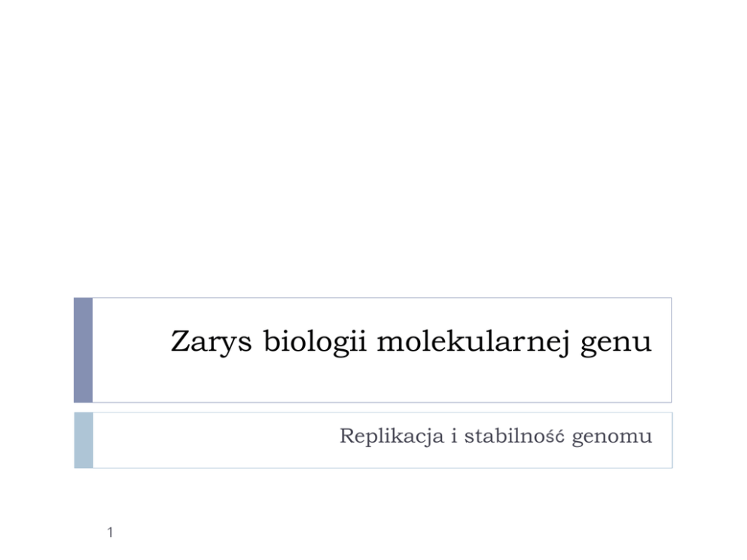Select the light blue accent bar beside subtitle
Viewport: 747px width, 560px height.
click(x=83, y=440)
